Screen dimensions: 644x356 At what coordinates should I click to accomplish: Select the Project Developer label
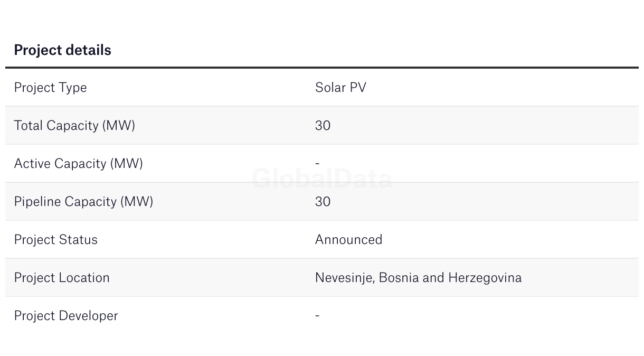pos(66,316)
